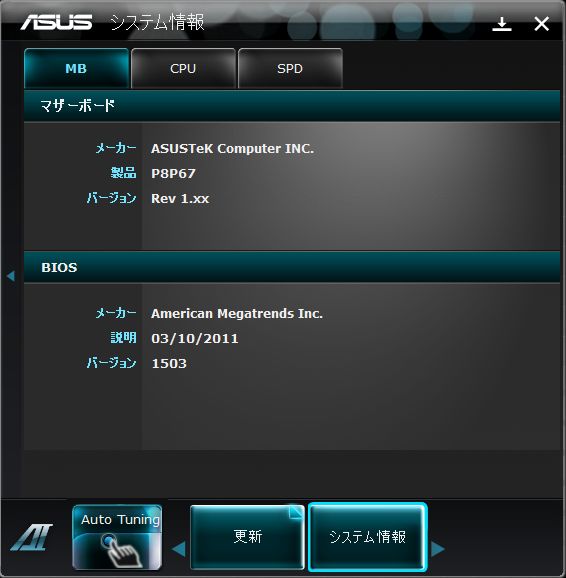Image resolution: width=566 pixels, height=578 pixels.
Task: Close the システム情報 window
Action: [542, 24]
